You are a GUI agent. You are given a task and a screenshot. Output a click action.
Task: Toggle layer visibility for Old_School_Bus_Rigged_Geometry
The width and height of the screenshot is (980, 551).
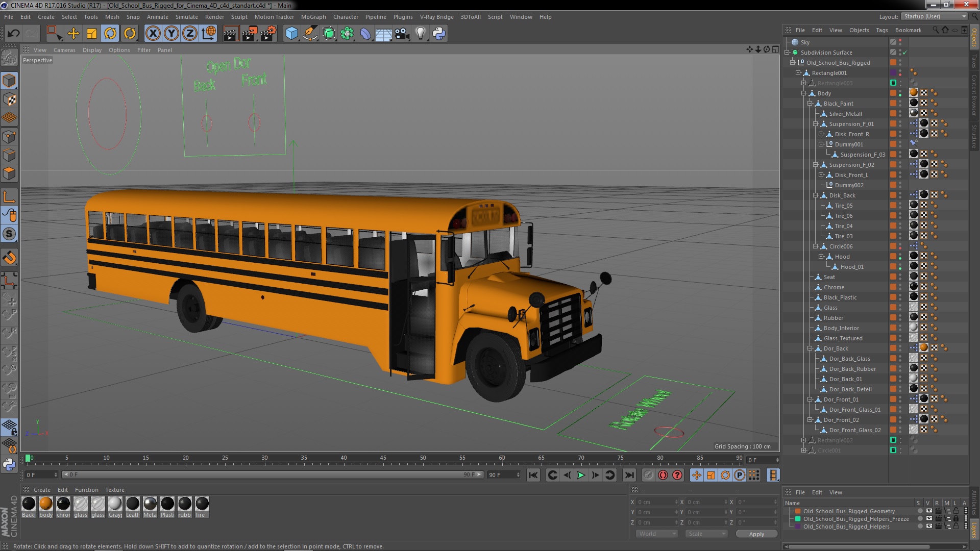tap(929, 511)
